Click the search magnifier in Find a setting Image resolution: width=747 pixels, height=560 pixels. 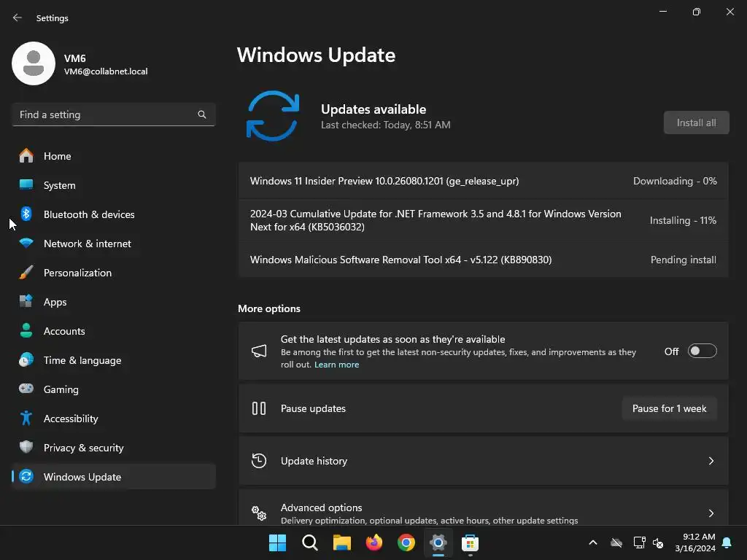click(202, 114)
